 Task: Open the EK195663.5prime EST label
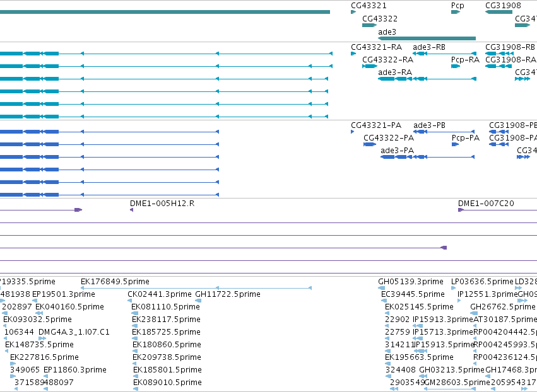click(419, 357)
